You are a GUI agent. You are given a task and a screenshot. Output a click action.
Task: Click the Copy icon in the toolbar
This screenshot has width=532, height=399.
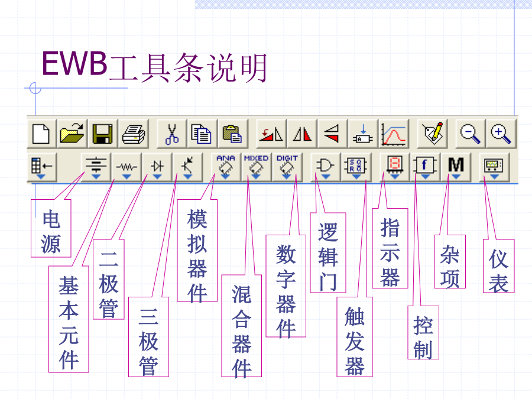click(x=202, y=134)
